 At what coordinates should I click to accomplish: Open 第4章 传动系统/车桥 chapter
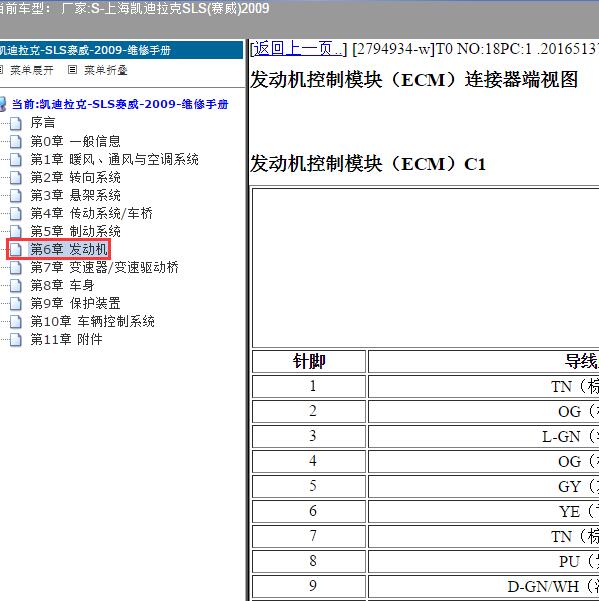click(x=92, y=213)
